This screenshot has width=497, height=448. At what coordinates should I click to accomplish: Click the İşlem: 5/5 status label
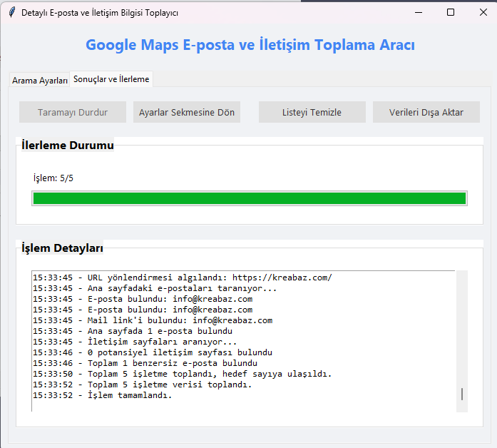pyautogui.click(x=53, y=178)
